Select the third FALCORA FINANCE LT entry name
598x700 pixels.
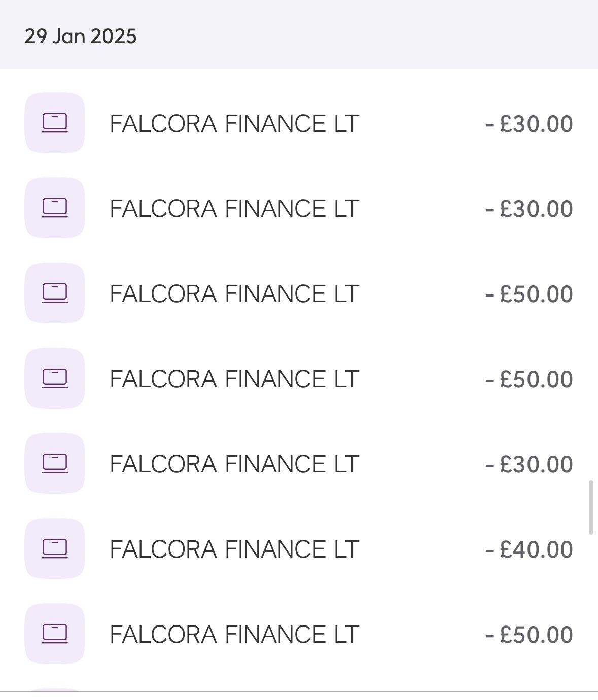tap(234, 294)
